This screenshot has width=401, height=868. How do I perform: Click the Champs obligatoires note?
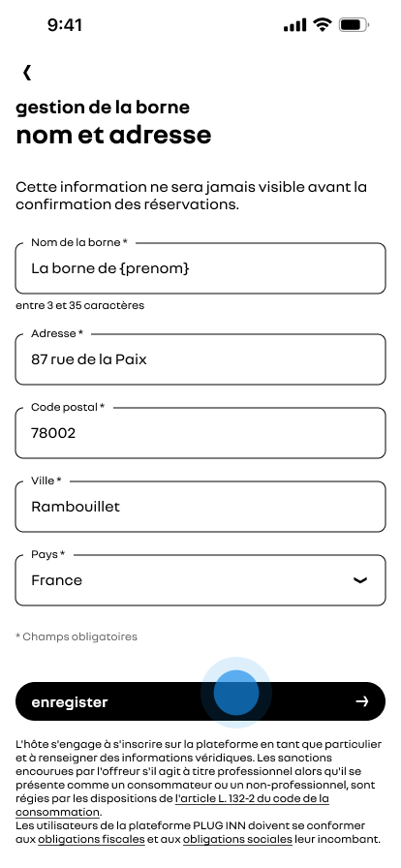click(x=77, y=636)
